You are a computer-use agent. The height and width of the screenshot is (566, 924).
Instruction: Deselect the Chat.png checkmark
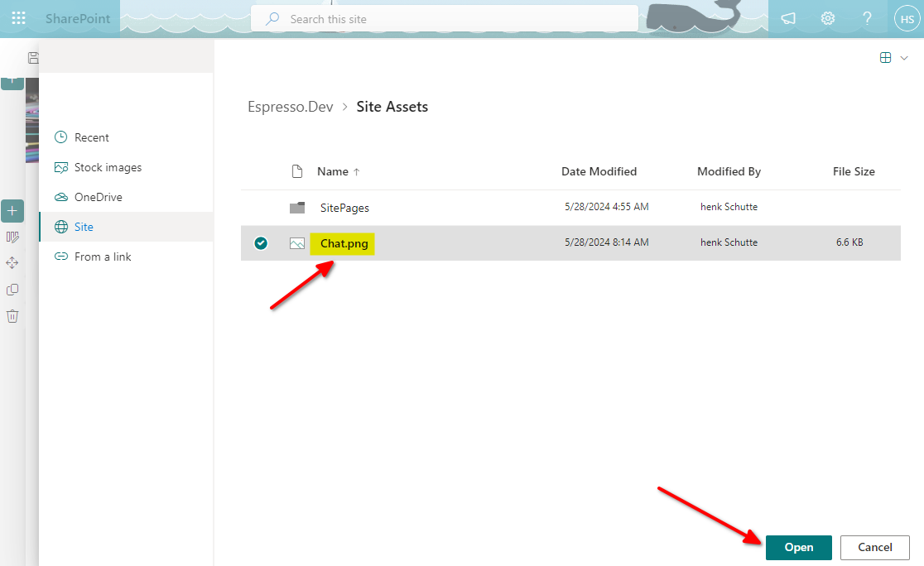(x=261, y=243)
